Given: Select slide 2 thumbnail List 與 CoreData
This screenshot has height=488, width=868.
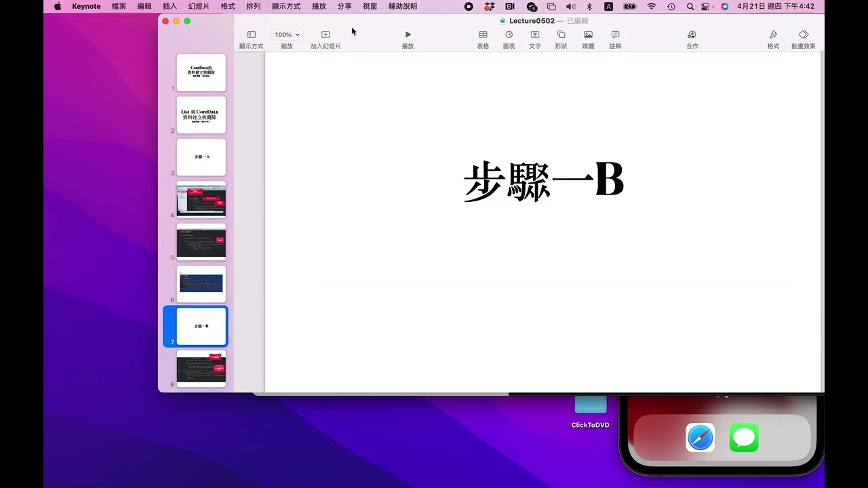Looking at the screenshot, I should click(201, 115).
